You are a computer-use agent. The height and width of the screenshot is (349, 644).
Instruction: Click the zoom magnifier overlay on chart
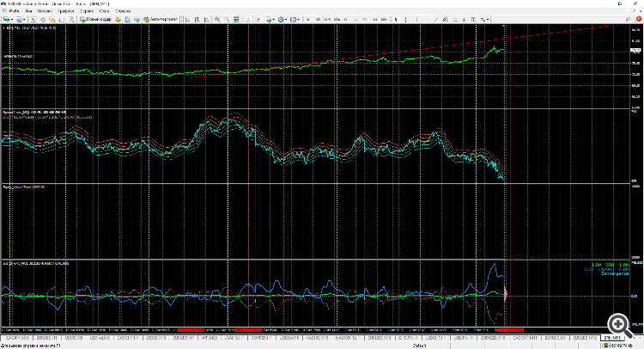(618, 322)
